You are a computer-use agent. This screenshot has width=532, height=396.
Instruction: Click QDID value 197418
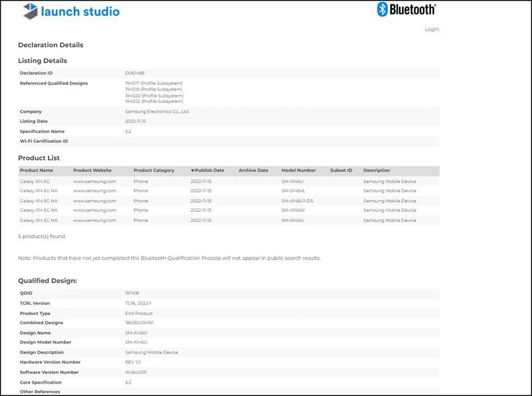coord(132,293)
